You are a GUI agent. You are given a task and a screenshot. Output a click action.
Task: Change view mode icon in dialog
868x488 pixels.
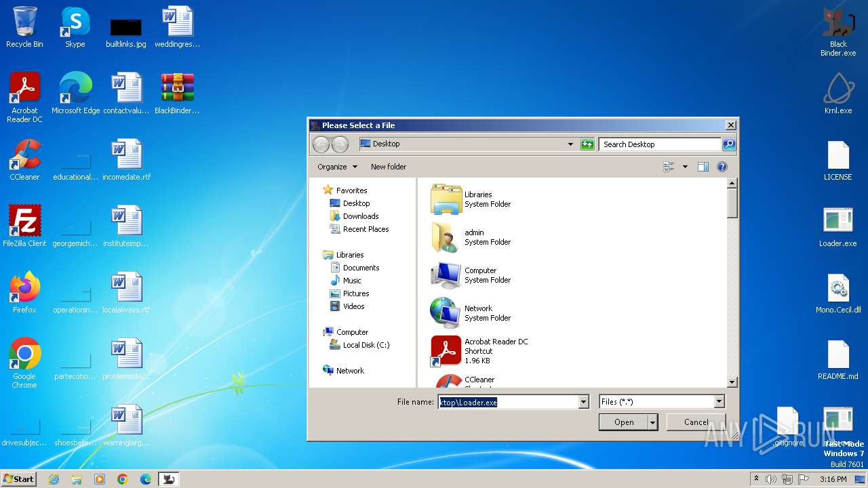[x=669, y=167]
